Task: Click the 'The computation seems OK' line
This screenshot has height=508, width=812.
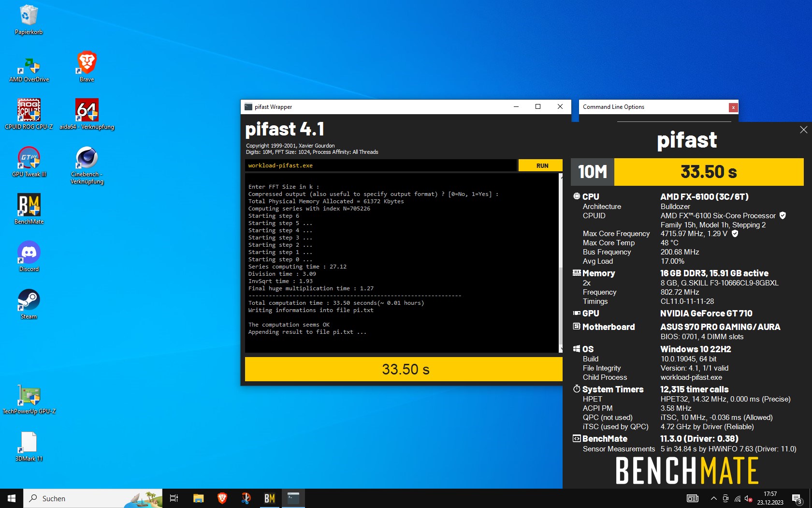Action: pyautogui.click(x=289, y=325)
